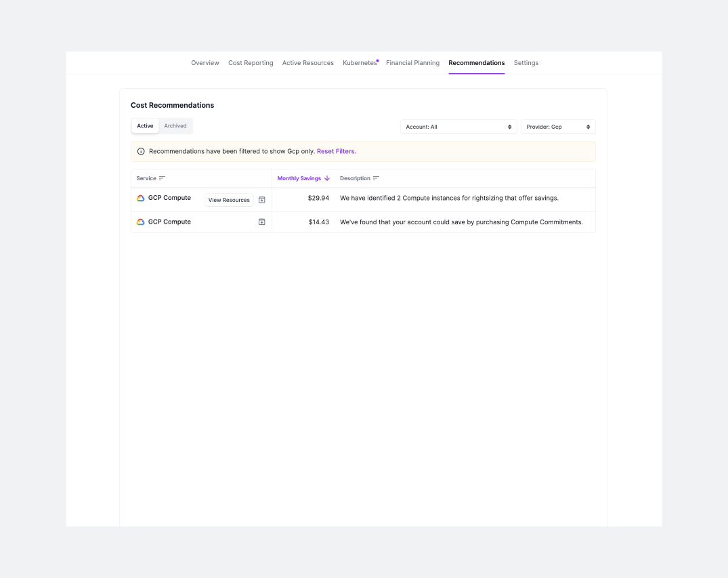Click the GCP cloud icon beside first GCP Compute
This screenshot has height=578, width=728.
click(140, 198)
